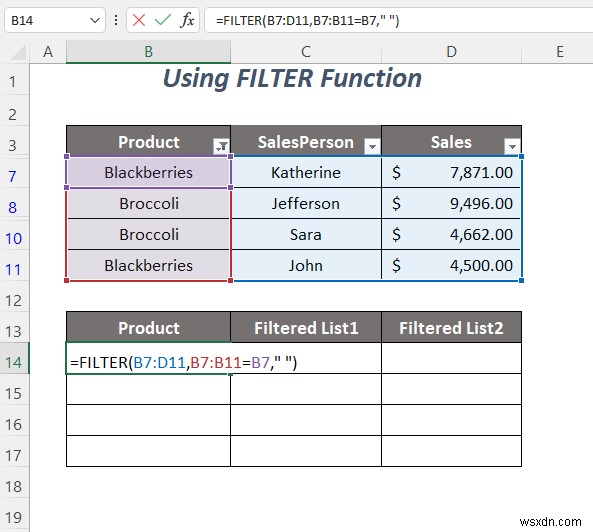
Task: Cancel the formula entry with the X icon
Action: coord(139,20)
